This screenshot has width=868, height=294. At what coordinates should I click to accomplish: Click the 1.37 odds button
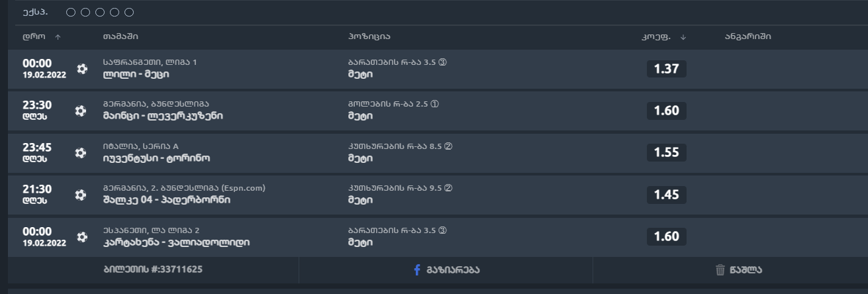[666, 69]
